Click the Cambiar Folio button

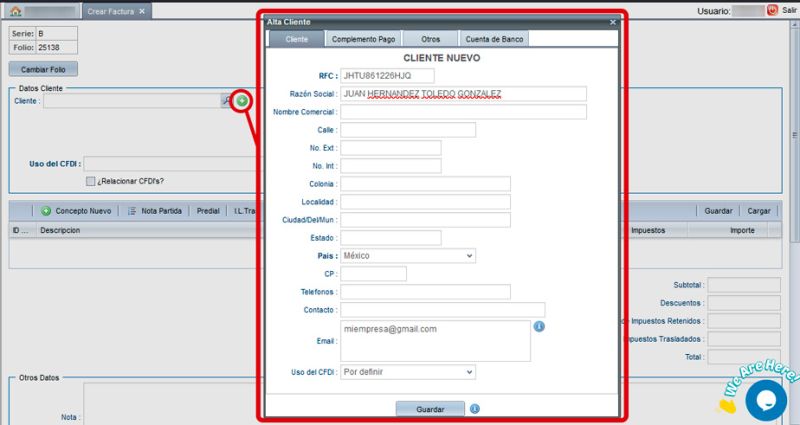(43, 70)
